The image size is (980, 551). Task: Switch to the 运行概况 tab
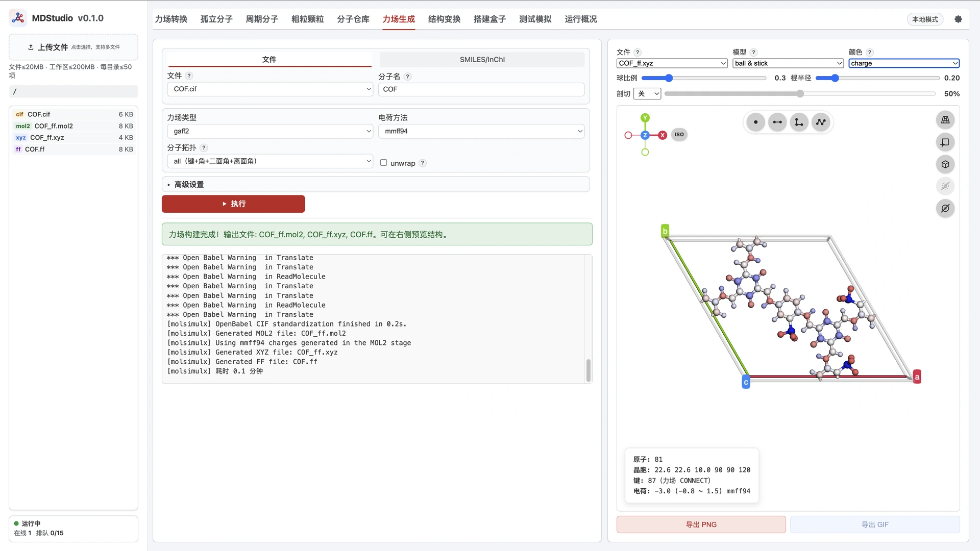click(x=581, y=19)
